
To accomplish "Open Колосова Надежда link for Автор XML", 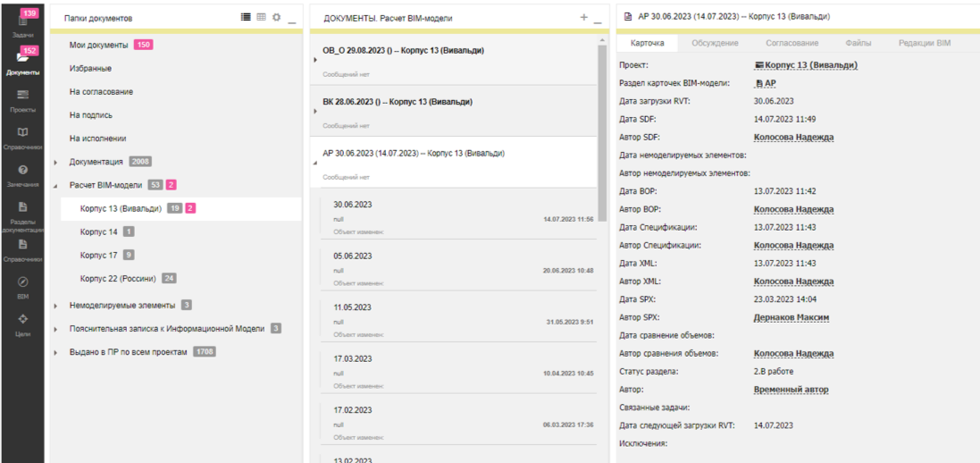I will point(794,281).
